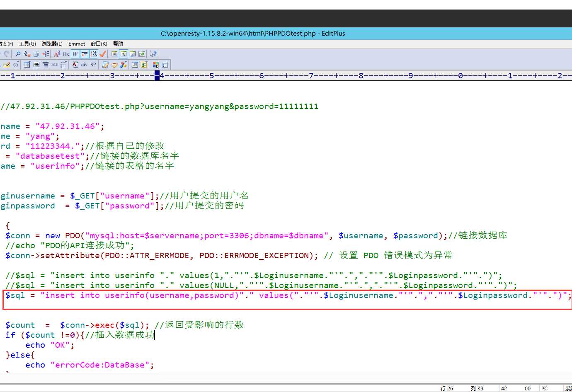Image resolution: width=572 pixels, height=392 pixels.
Task: Click the setAttribute ERRMODE line
Action: click(x=229, y=256)
